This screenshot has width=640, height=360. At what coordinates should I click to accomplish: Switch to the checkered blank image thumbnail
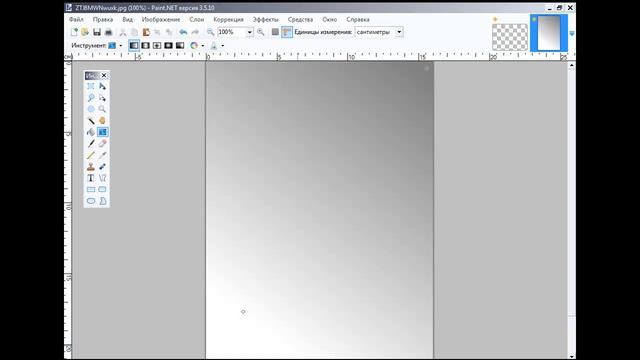(510, 37)
